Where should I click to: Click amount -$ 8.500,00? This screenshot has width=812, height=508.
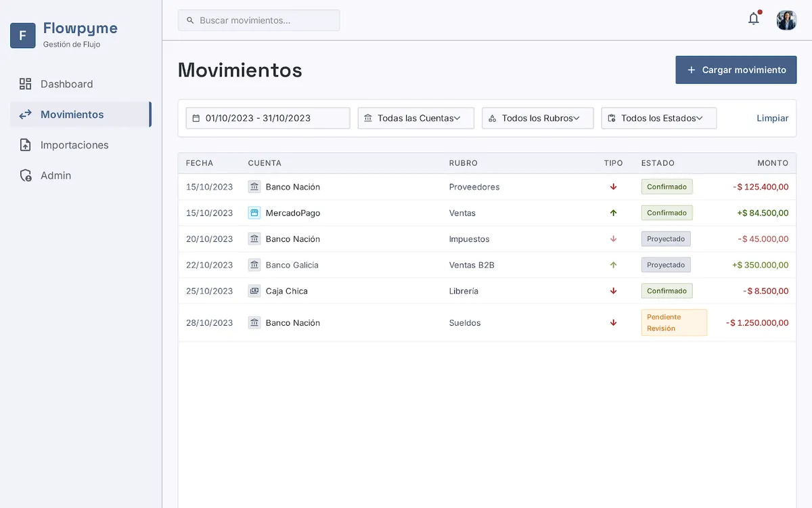coord(766,291)
